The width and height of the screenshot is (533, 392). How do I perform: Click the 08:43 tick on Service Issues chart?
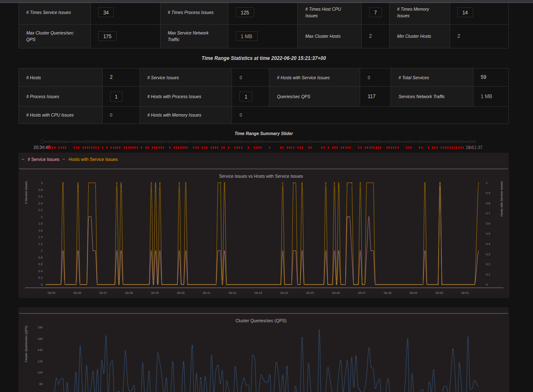point(258,293)
